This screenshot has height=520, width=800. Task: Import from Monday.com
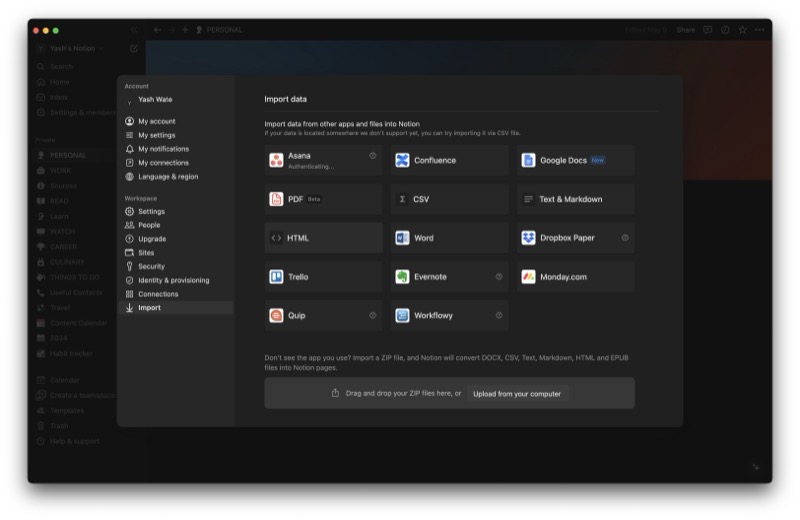tap(576, 277)
